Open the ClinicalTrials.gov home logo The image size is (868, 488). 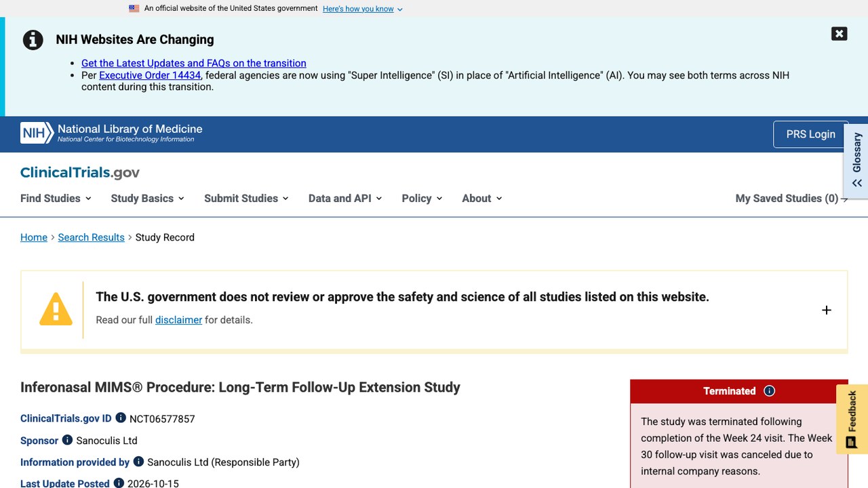click(x=80, y=173)
